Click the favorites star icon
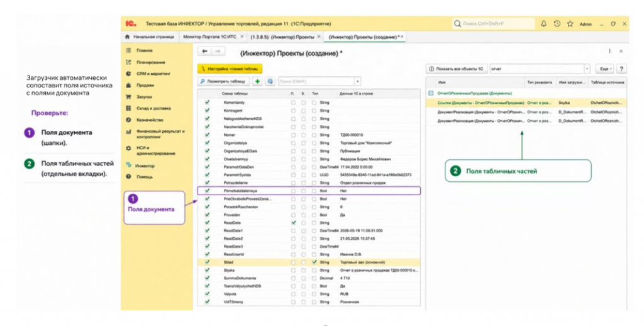Screen dimensions: 644x326 click(x=570, y=24)
